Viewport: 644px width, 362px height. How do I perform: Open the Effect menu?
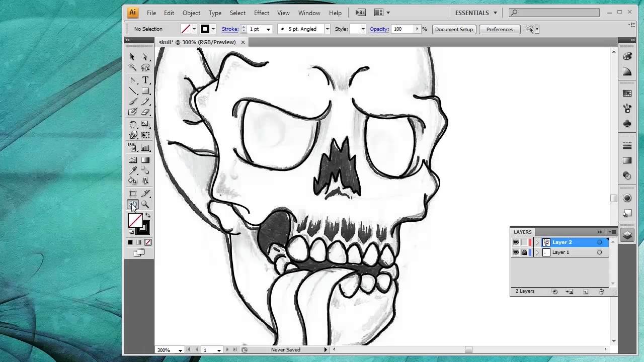[261, 13]
